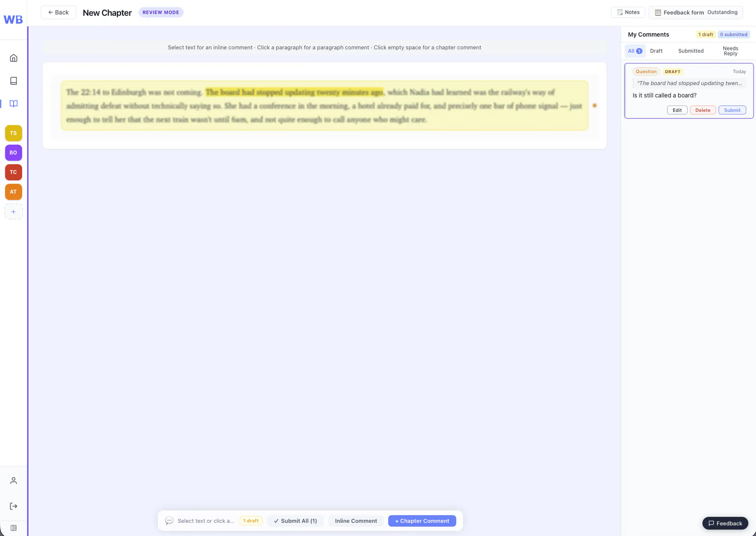Viewport: 756px width, 536px height.
Task: Click Submit All (1) button
Action: [x=296, y=521]
